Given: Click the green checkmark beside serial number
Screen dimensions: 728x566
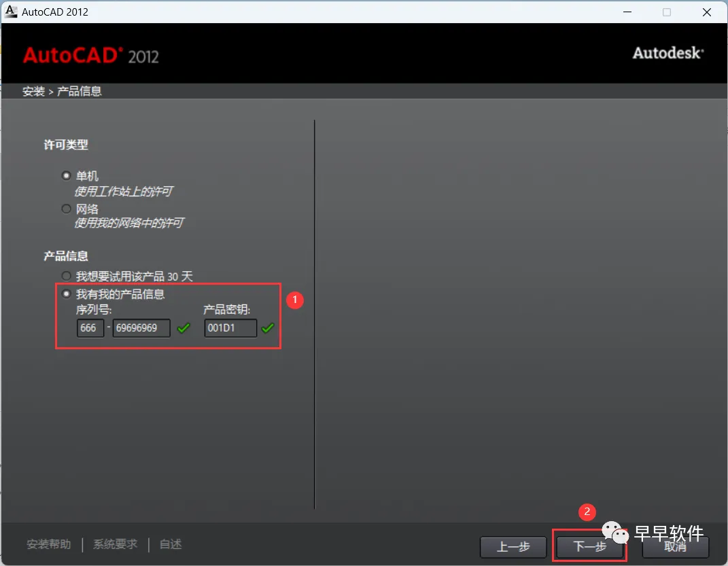Looking at the screenshot, I should [x=184, y=328].
